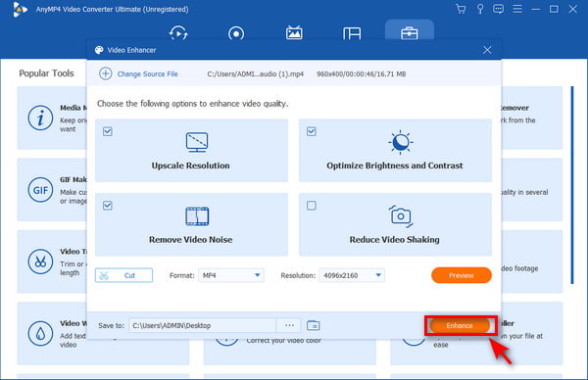Switch to the MV tab icon

click(294, 33)
